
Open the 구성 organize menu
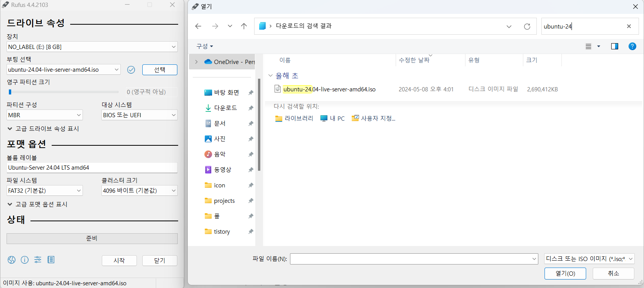point(204,46)
